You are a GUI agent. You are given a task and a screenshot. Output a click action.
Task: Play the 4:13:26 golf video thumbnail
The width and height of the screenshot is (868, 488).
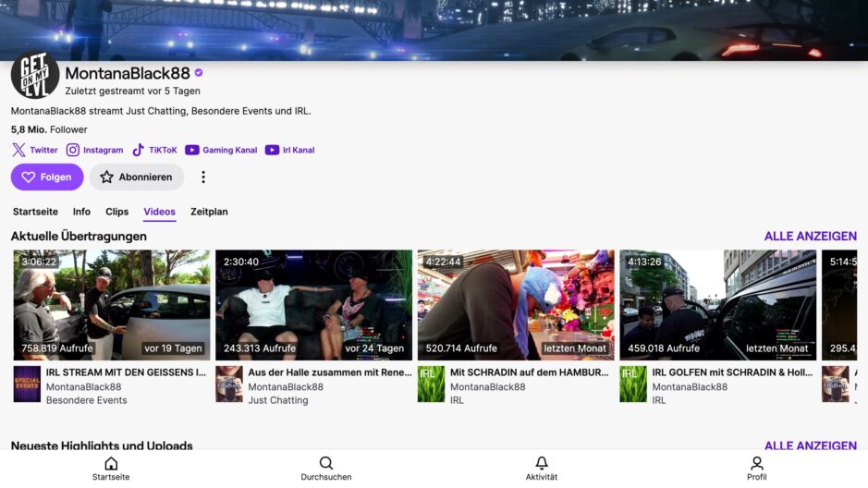pyautogui.click(x=718, y=305)
